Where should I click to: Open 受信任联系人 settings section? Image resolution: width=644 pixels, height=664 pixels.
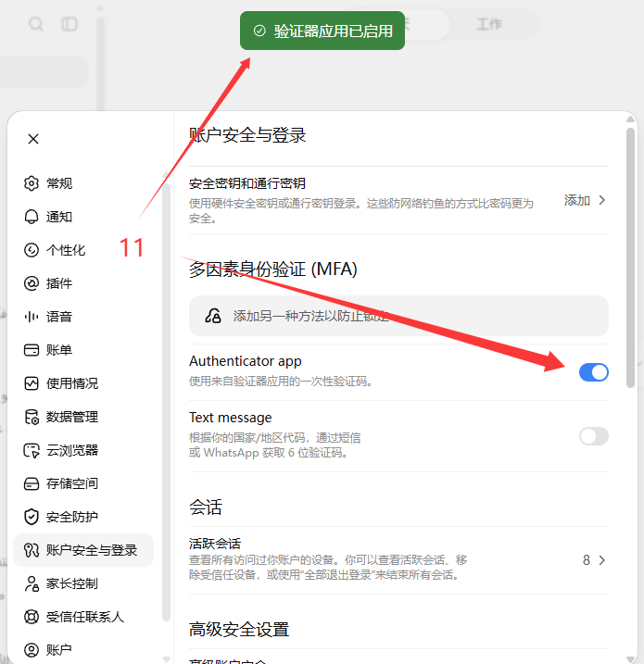[83, 617]
